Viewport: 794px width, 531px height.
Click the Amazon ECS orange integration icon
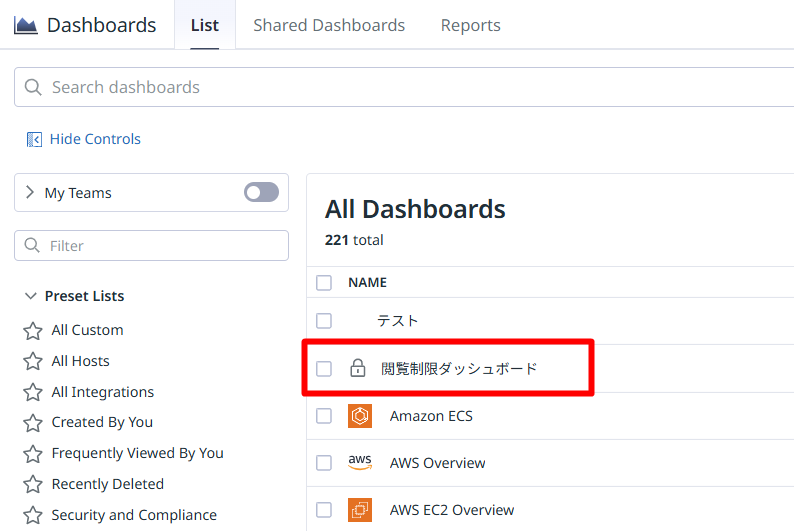point(360,416)
